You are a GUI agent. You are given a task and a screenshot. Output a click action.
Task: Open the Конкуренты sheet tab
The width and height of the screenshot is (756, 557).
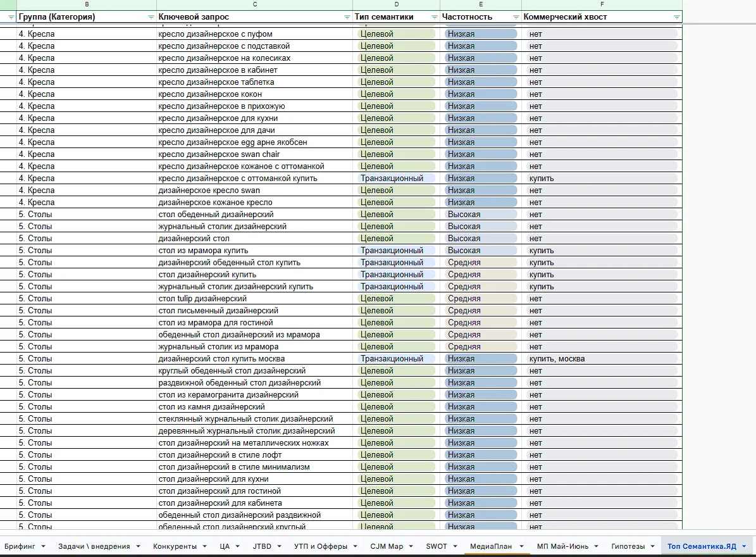point(175,546)
